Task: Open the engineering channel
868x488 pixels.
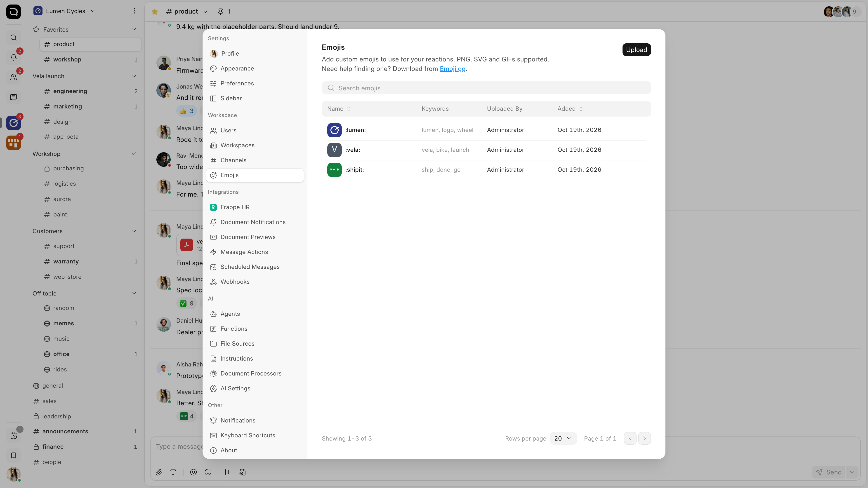Action: (90, 91)
